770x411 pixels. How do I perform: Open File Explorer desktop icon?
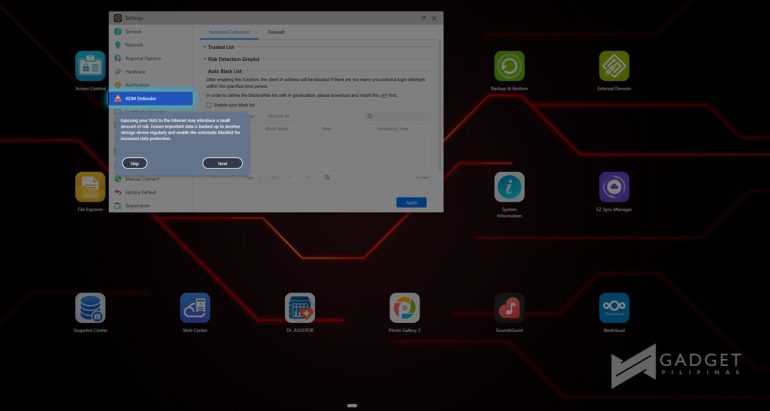coord(90,187)
